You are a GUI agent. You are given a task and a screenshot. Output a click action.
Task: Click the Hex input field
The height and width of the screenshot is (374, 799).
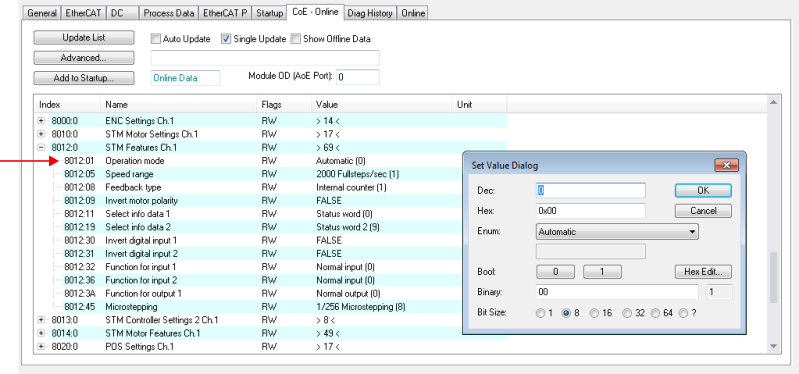(591, 210)
